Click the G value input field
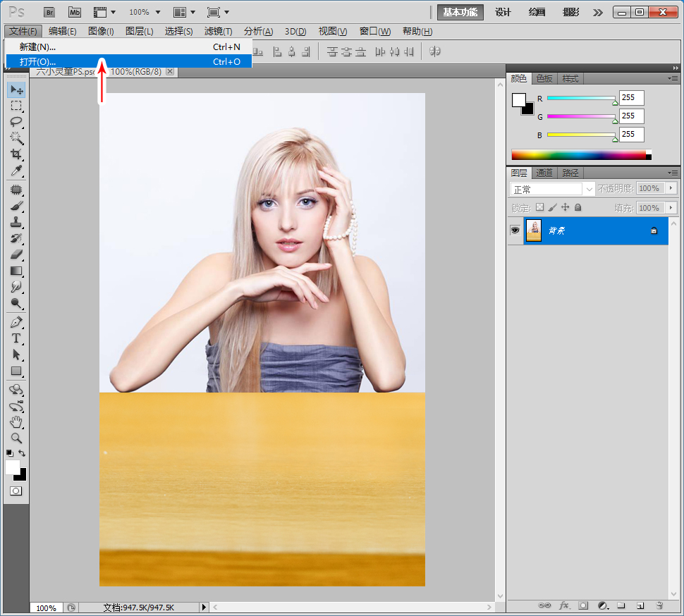684x616 pixels. point(631,116)
